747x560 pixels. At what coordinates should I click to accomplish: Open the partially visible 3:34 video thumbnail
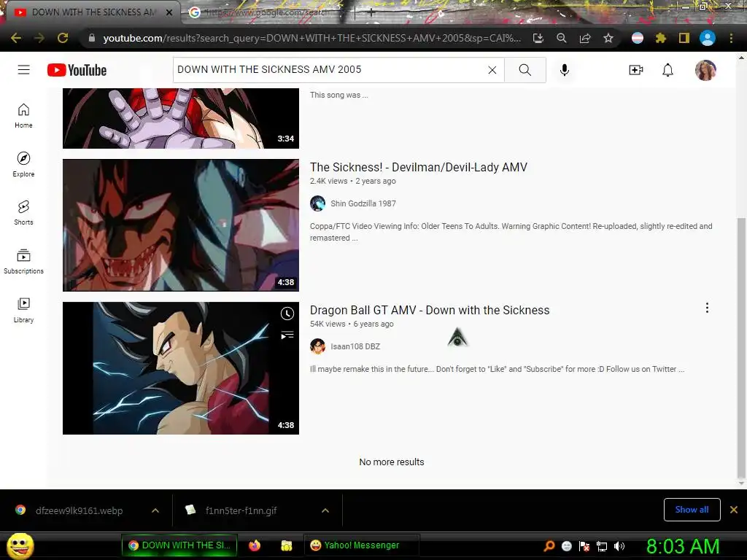pyautogui.click(x=181, y=118)
